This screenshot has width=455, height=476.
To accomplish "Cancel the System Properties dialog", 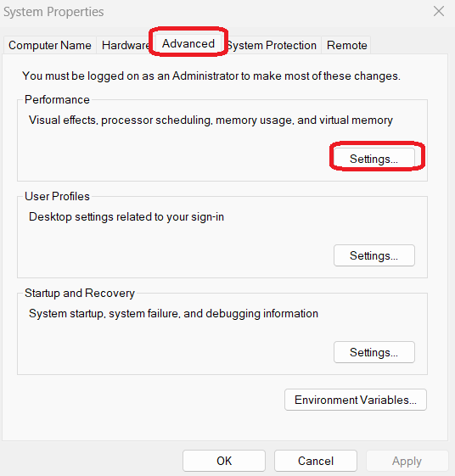I will click(316, 461).
